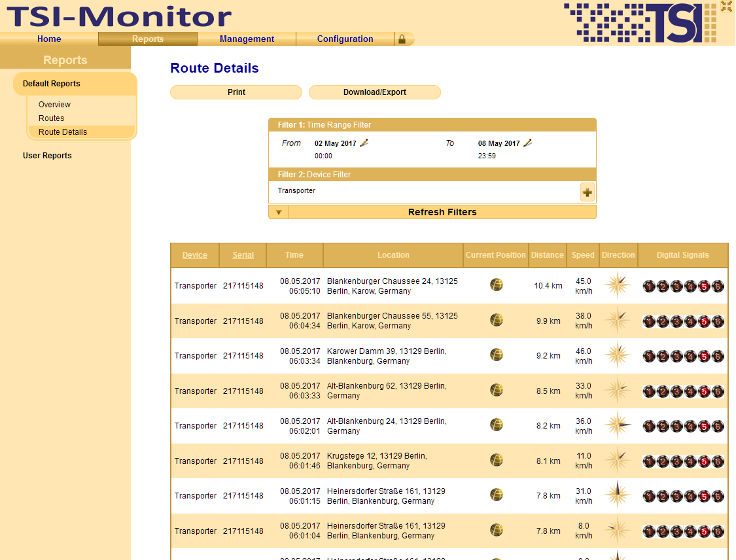
Task: Open globe position icon for 06:04:34 row
Action: coord(497,320)
